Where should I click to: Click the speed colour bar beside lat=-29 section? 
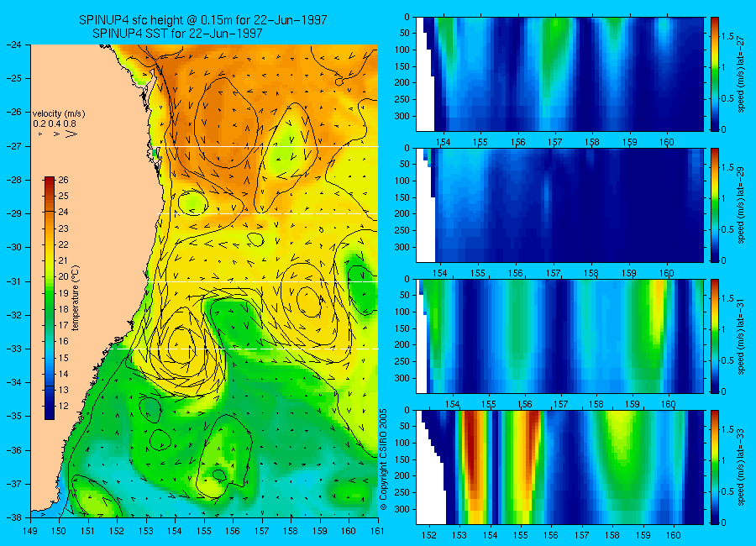(x=715, y=205)
